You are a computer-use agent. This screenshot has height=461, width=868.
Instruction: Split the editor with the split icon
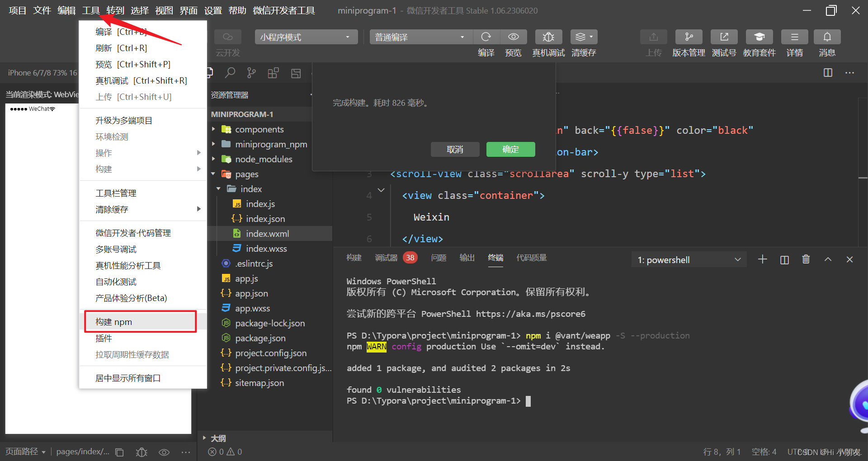828,73
